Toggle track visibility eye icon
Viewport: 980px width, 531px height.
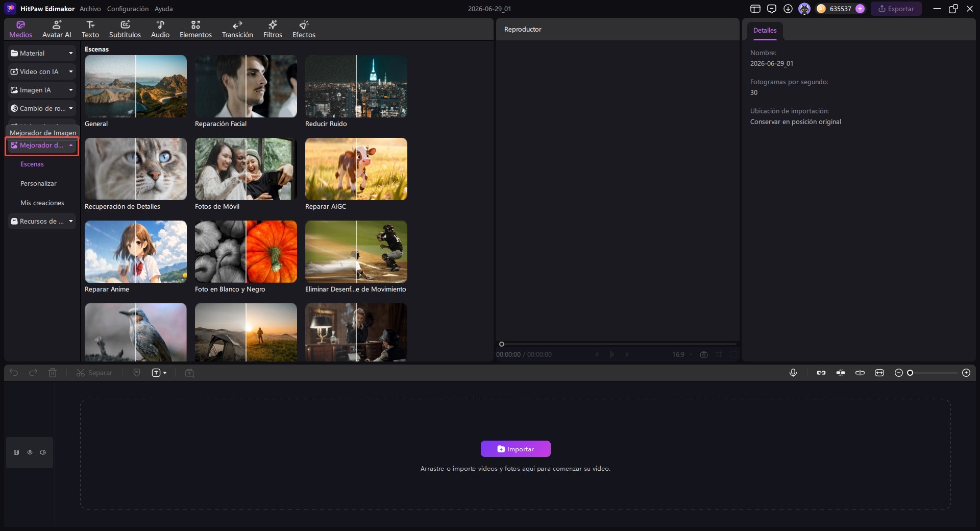click(30, 452)
